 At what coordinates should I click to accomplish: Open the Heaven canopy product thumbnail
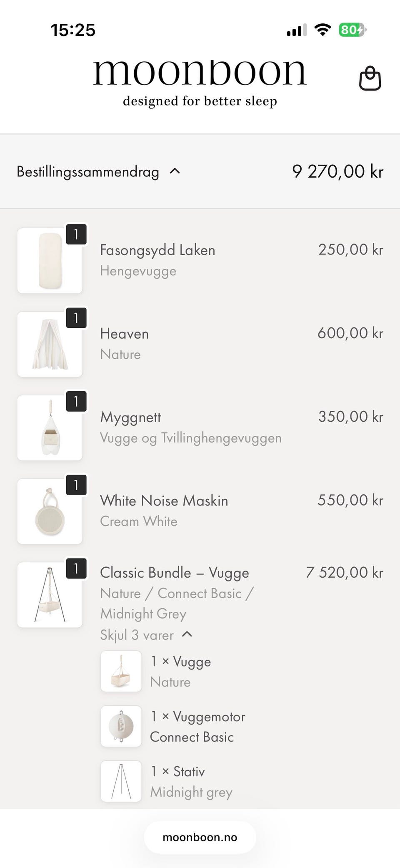[x=50, y=344]
